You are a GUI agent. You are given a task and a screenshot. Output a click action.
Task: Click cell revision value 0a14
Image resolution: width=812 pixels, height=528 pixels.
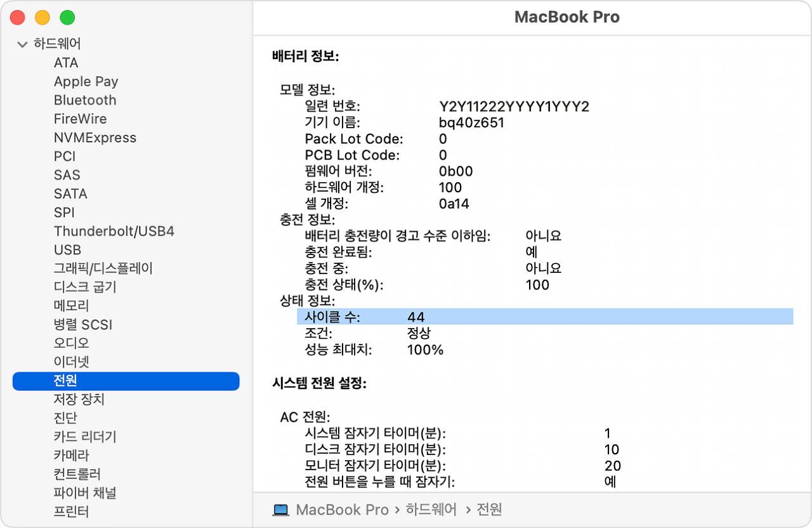454,204
